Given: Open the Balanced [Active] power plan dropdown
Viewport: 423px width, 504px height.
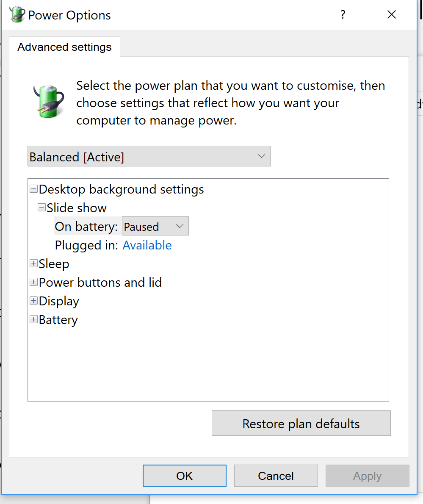Looking at the screenshot, I should (x=149, y=156).
